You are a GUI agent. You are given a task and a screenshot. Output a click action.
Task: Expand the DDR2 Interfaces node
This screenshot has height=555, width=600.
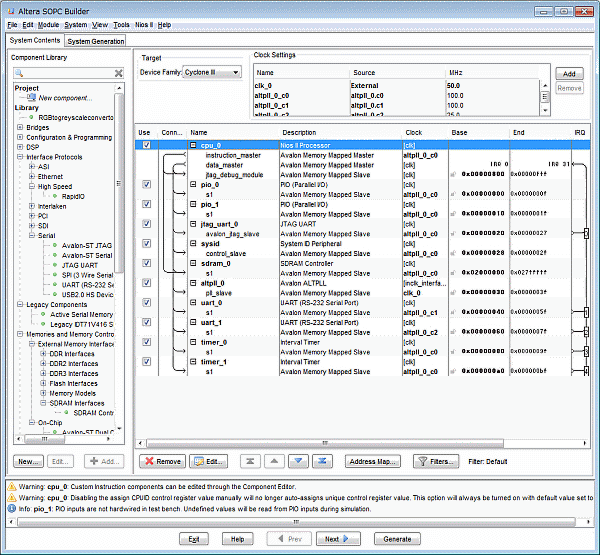(x=43, y=363)
